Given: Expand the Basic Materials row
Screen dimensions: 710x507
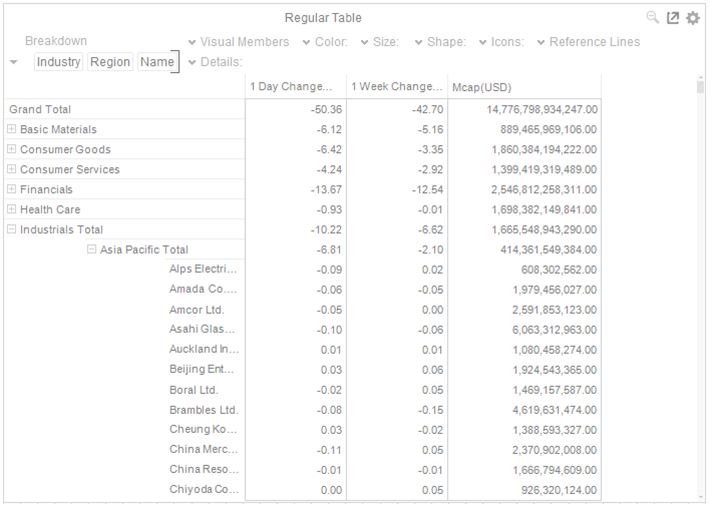Looking at the screenshot, I should 12,129.
